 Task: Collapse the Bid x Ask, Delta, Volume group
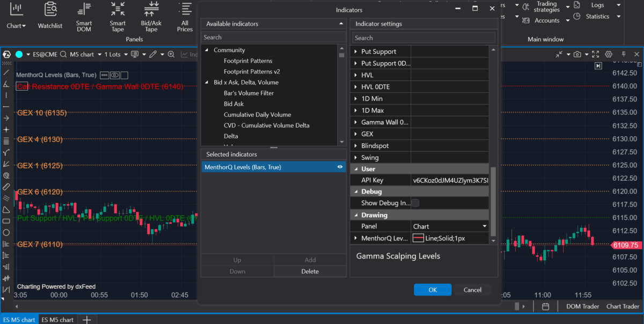click(207, 83)
